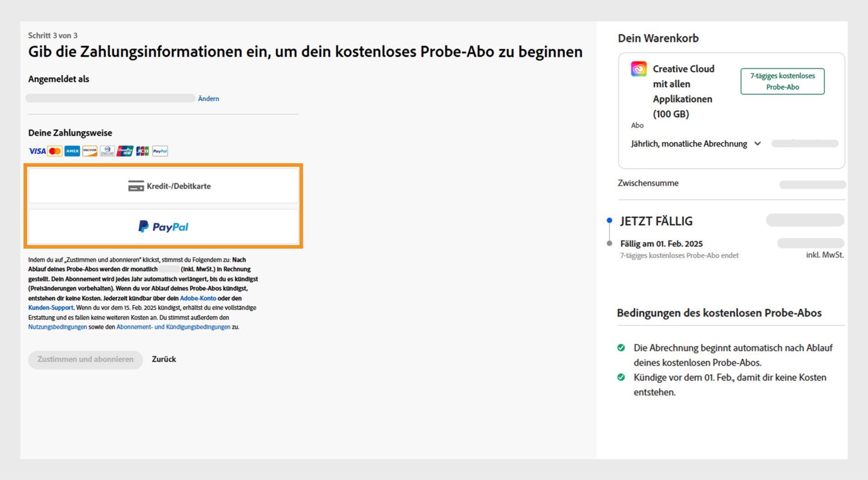
Task: Click 'Angemeldet als' label
Action: point(59,79)
